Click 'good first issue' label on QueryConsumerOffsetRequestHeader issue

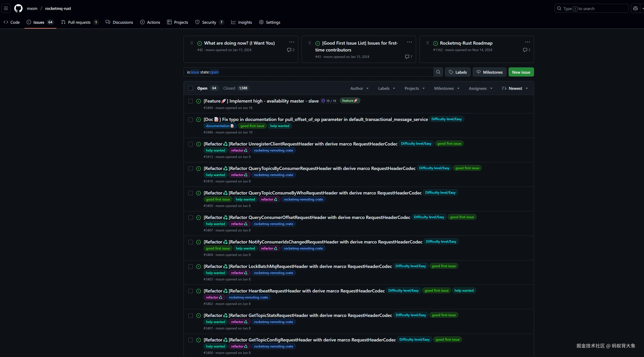pyautogui.click(x=462, y=217)
